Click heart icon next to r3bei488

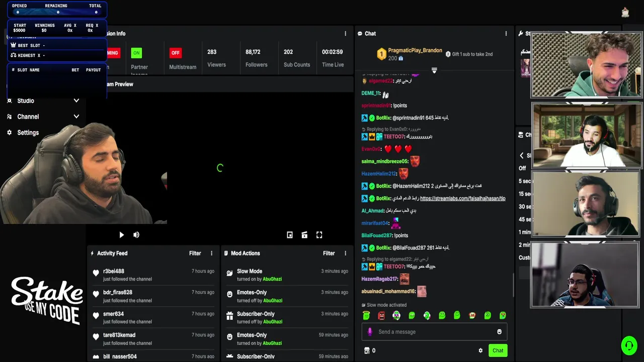click(96, 273)
